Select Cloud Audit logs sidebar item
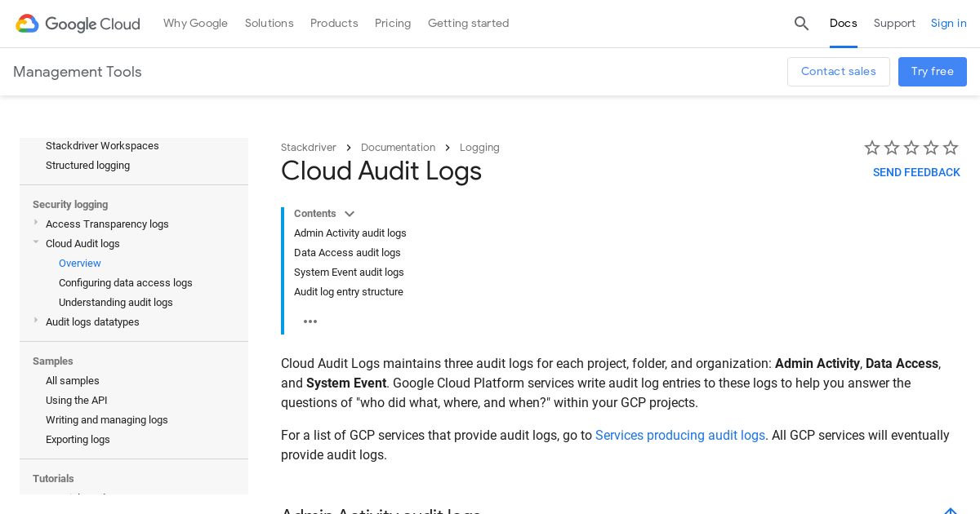The image size is (980, 514). point(82,244)
